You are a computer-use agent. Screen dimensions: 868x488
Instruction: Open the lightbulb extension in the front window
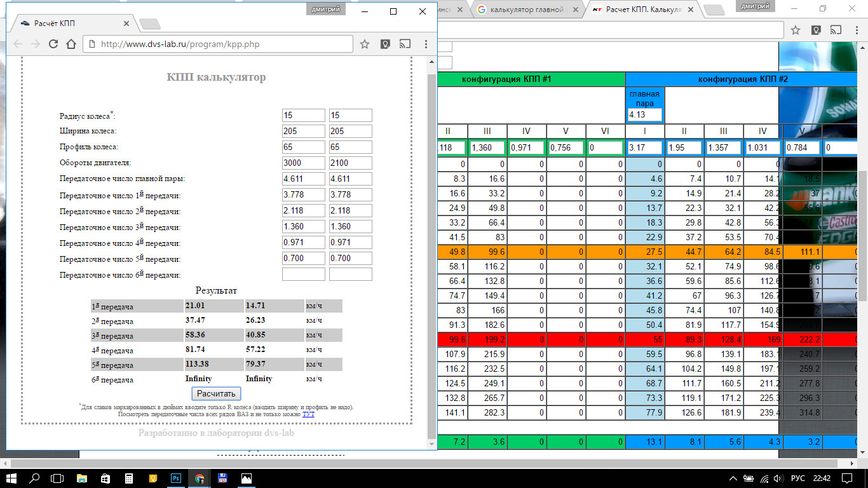[x=384, y=44]
